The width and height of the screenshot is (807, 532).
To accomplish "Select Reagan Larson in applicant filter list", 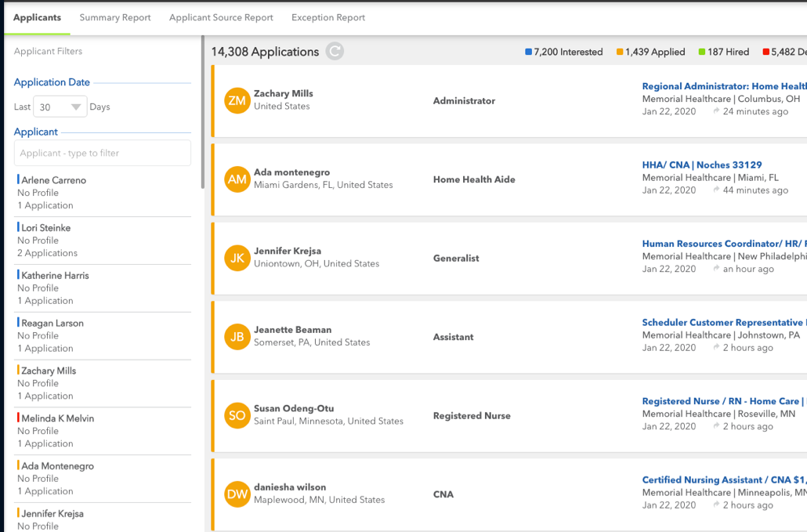I will 103,335.
